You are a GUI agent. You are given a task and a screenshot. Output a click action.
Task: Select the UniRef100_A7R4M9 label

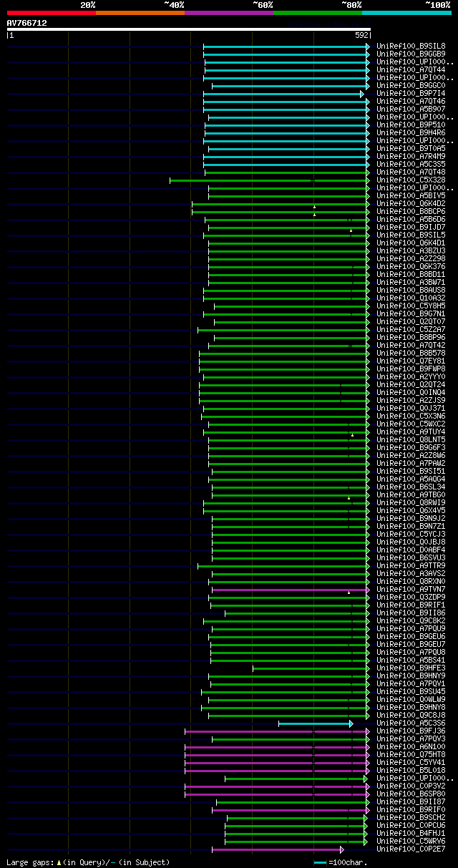pos(411,157)
